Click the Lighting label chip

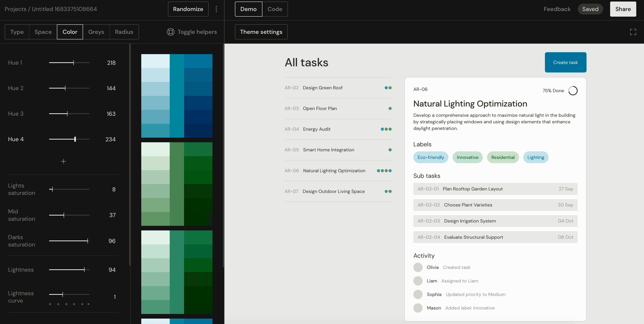tap(536, 157)
